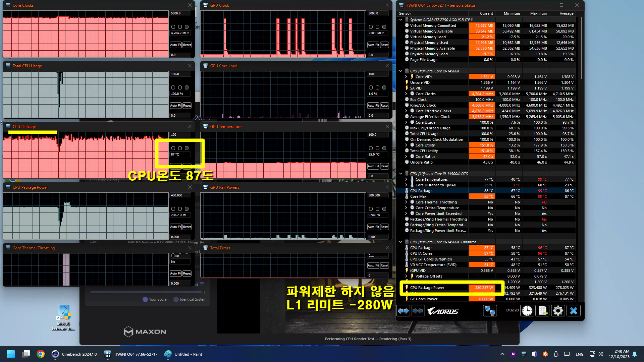Open the Microsoft Teams tray icon
644x362 pixels.
(x=534, y=354)
